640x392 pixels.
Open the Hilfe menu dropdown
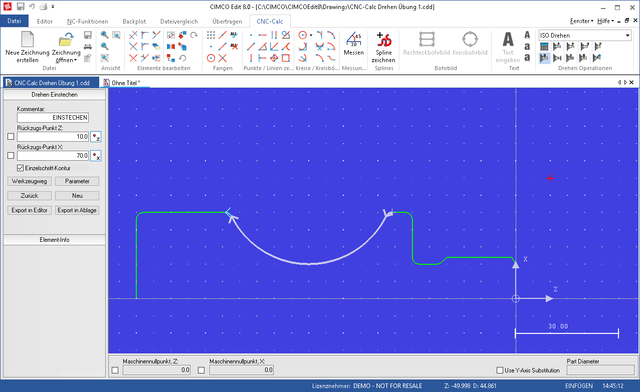(x=605, y=21)
